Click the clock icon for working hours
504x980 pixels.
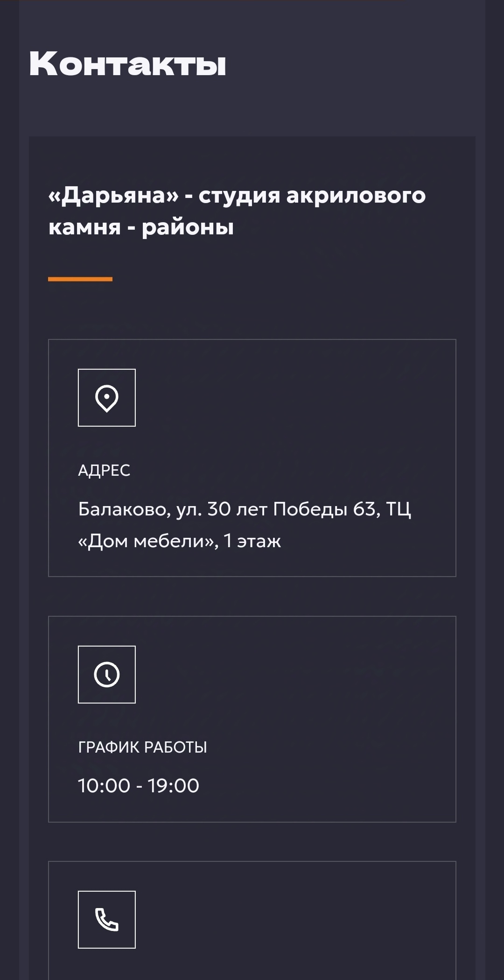pyautogui.click(x=106, y=675)
